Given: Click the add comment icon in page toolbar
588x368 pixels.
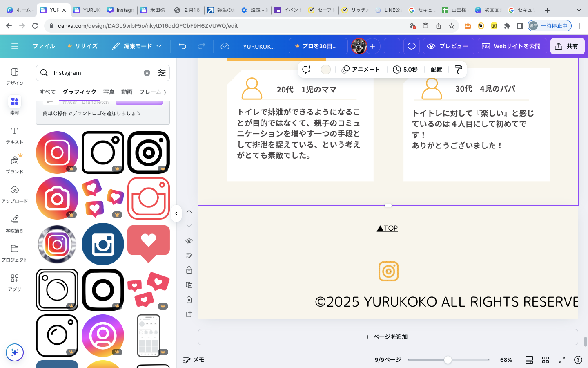Looking at the screenshot, I should pos(306,70).
